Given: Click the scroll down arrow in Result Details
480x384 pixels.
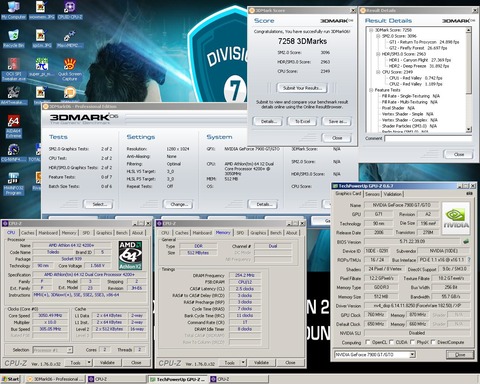Looking at the screenshot, I should coord(469,129).
